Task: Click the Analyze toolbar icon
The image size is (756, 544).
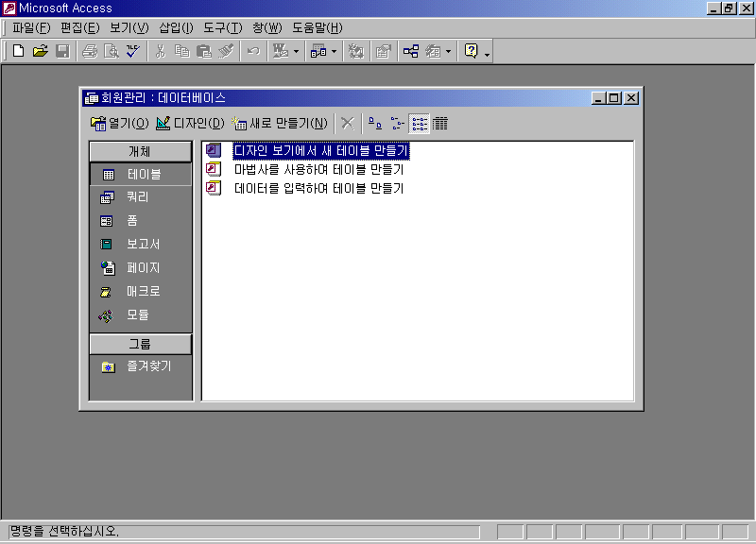Action: pos(318,51)
